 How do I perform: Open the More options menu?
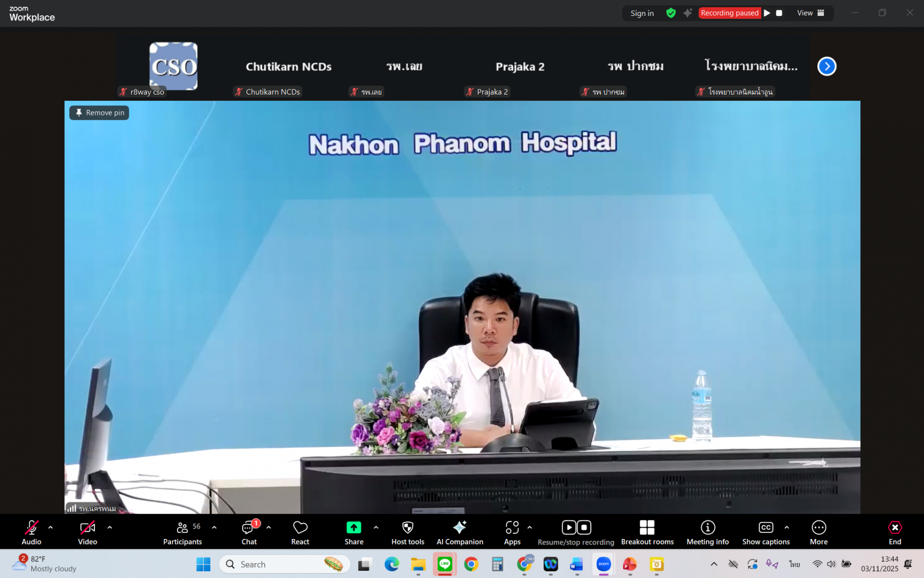tap(818, 532)
